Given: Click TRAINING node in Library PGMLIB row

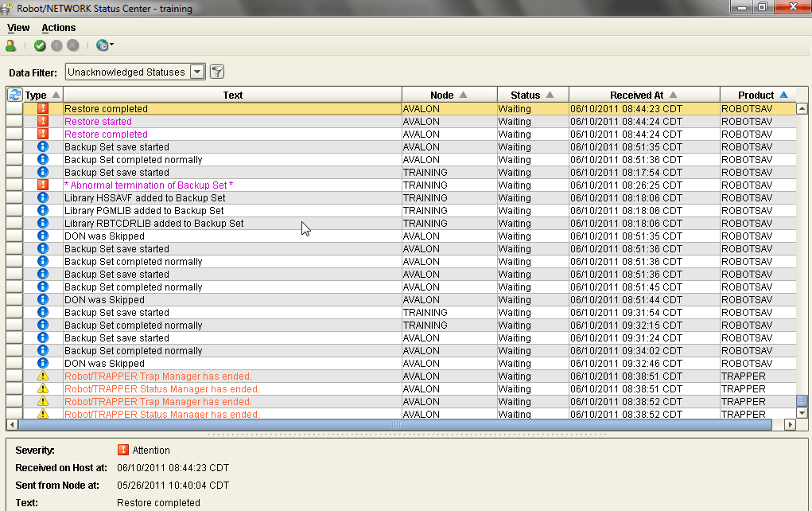Looking at the screenshot, I should 425,210.
